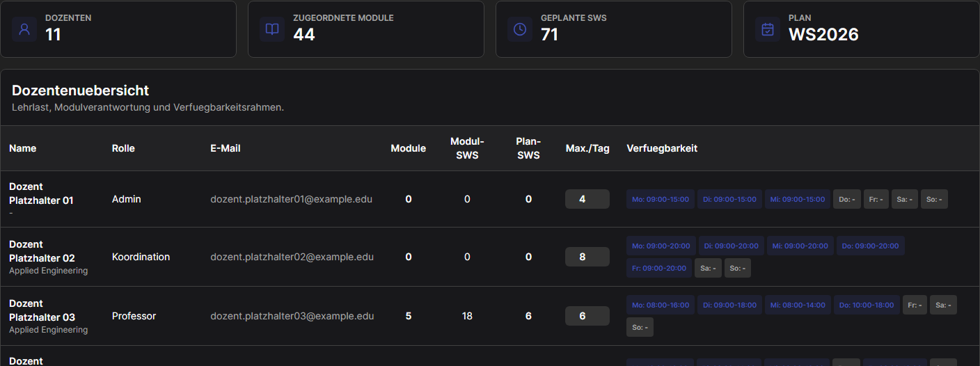Click the person icon in Dozenten card
Image resolution: width=980 pixels, height=366 pixels.
click(x=24, y=29)
